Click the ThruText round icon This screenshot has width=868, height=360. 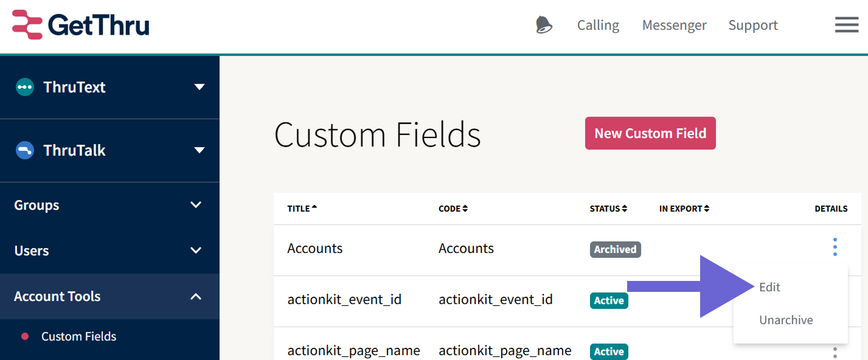25,87
